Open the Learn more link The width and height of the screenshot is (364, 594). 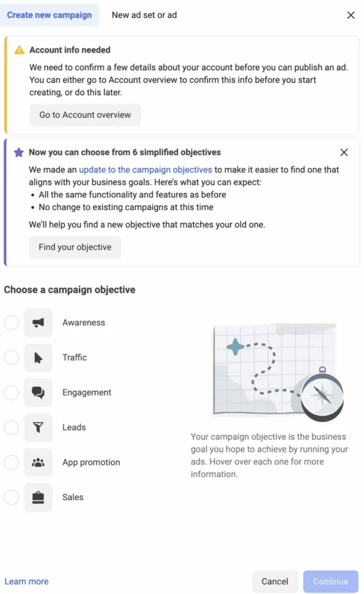26,581
